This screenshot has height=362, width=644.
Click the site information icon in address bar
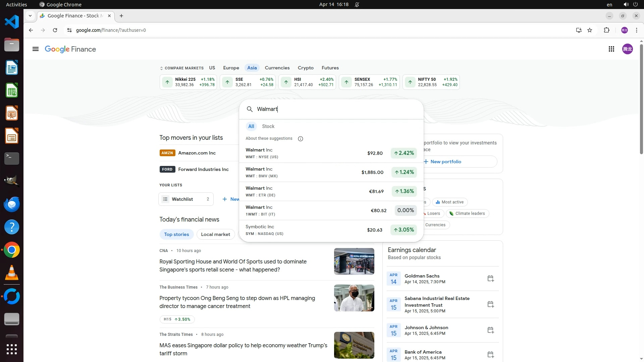69,30
